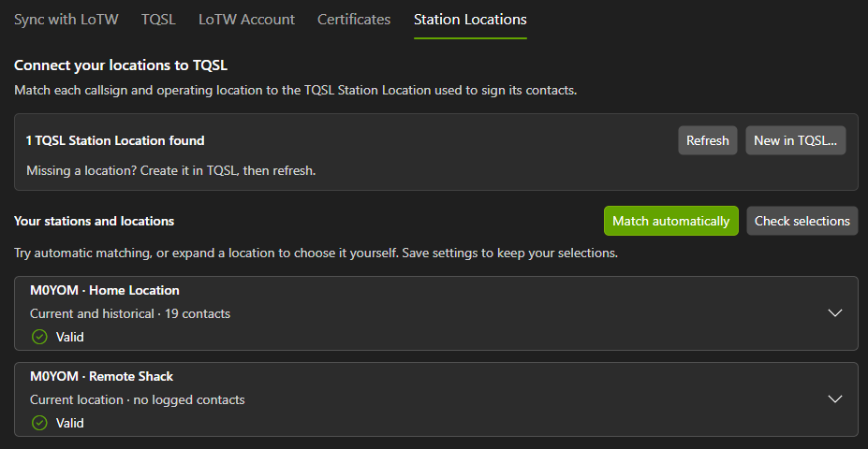Click 'Your stations and locations' heading
The height and width of the screenshot is (449, 868).
tap(95, 221)
